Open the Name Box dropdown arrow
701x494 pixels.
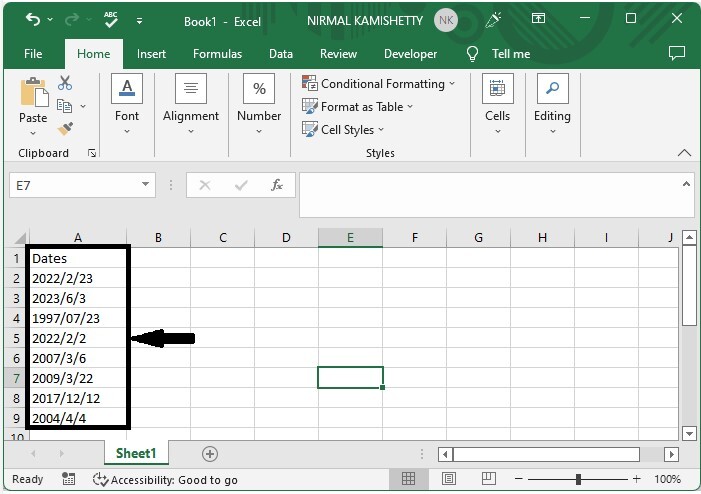click(x=145, y=184)
